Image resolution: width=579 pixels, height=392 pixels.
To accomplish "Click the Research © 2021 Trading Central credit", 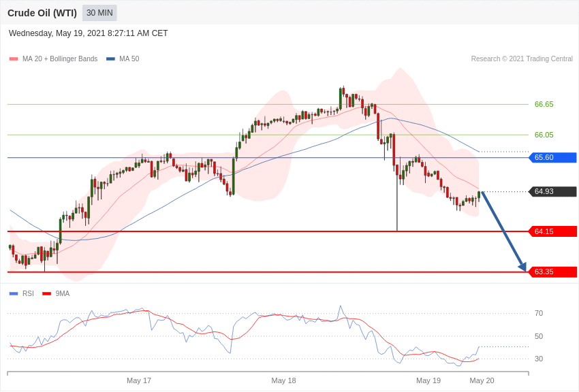I will pos(522,59).
